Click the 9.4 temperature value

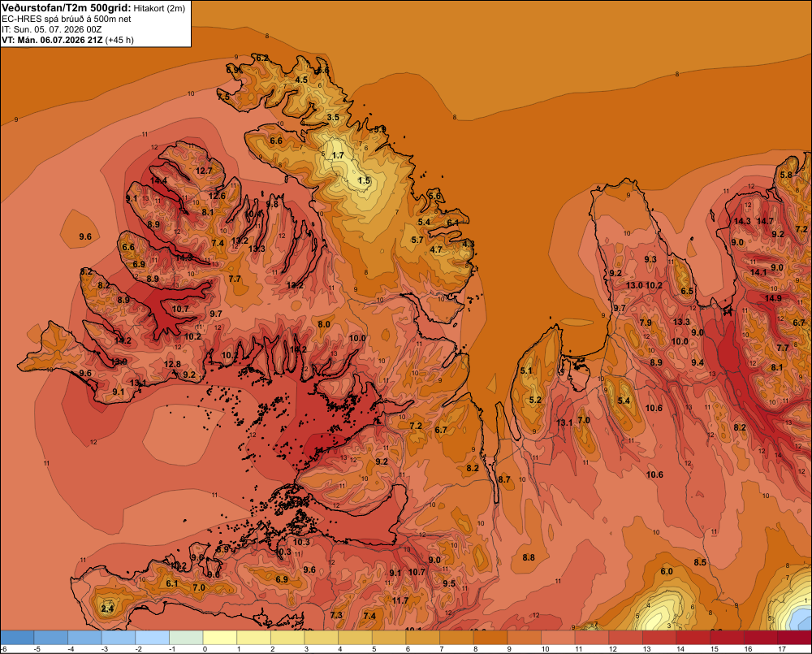[x=698, y=363]
